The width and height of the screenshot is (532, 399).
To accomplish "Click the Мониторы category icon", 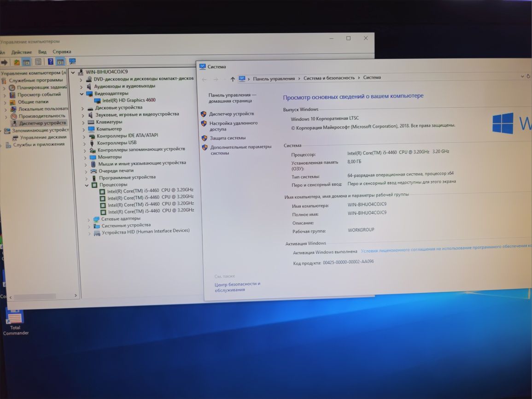I will 93,157.
